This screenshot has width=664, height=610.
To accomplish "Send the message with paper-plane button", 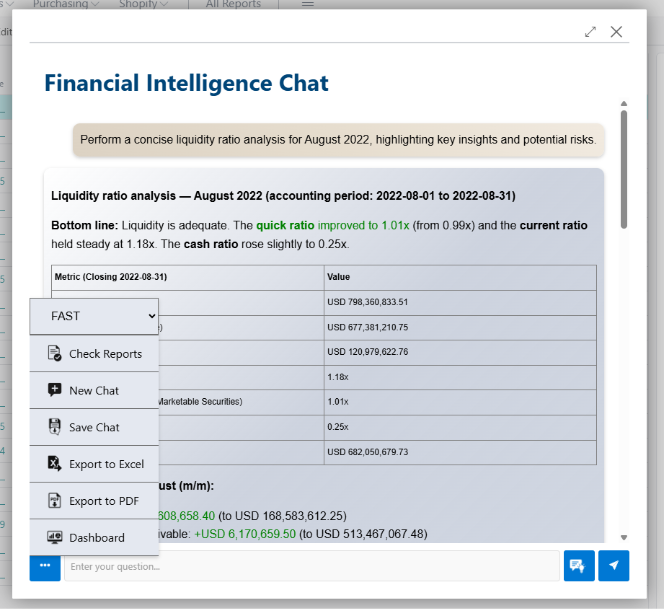I will (613, 565).
